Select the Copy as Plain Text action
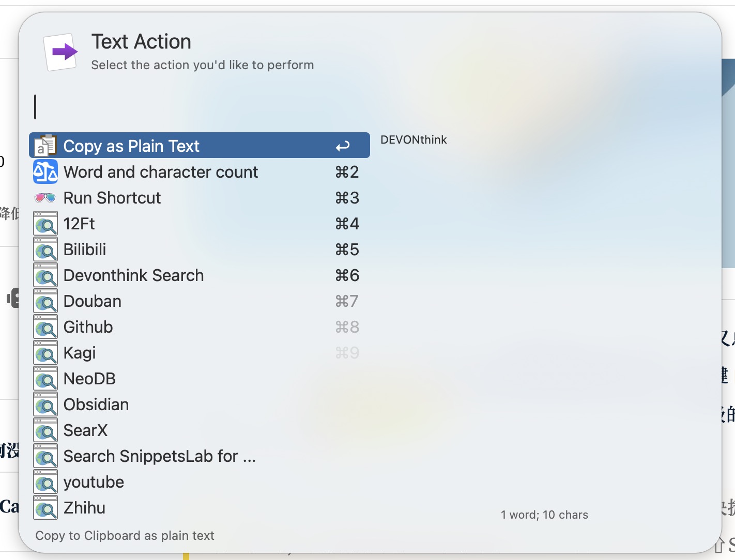This screenshot has width=735, height=560. (x=131, y=146)
